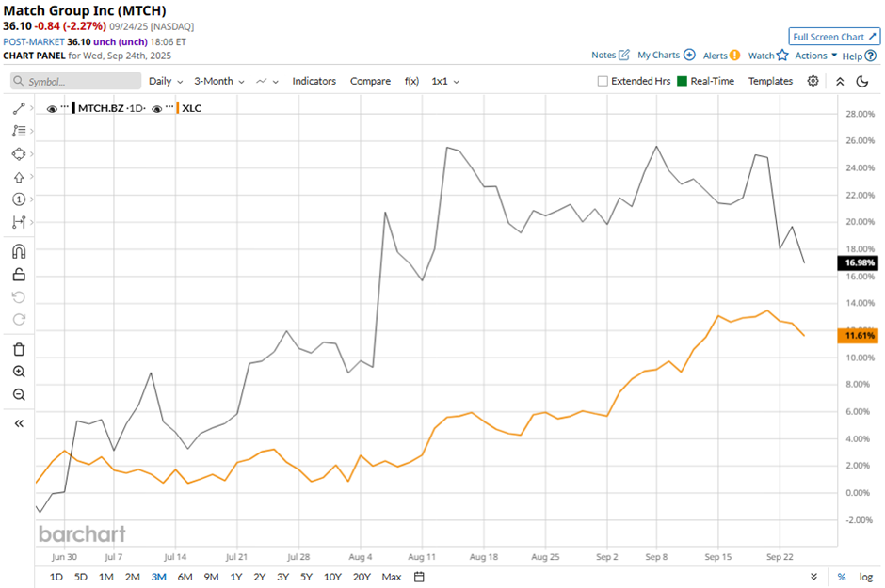The image size is (885, 588).
Task: Toggle the Real-Time checkbox
Action: pyautogui.click(x=682, y=81)
